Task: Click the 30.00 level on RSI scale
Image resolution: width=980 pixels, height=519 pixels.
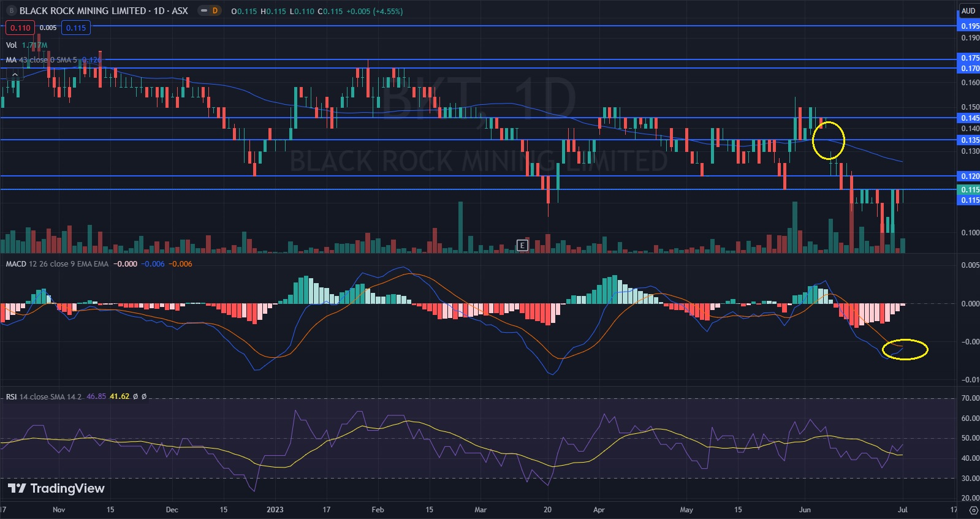Action: [x=970, y=479]
